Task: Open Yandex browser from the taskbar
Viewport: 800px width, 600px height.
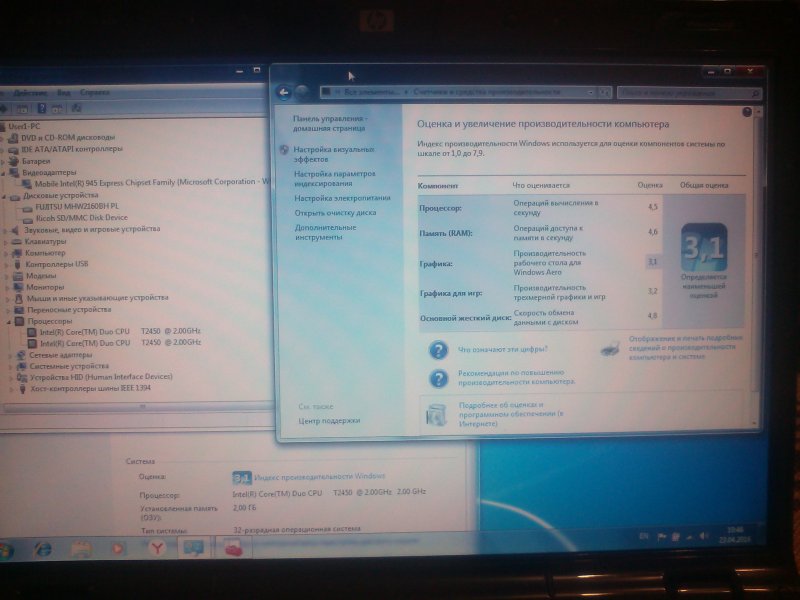Action: click(x=156, y=548)
